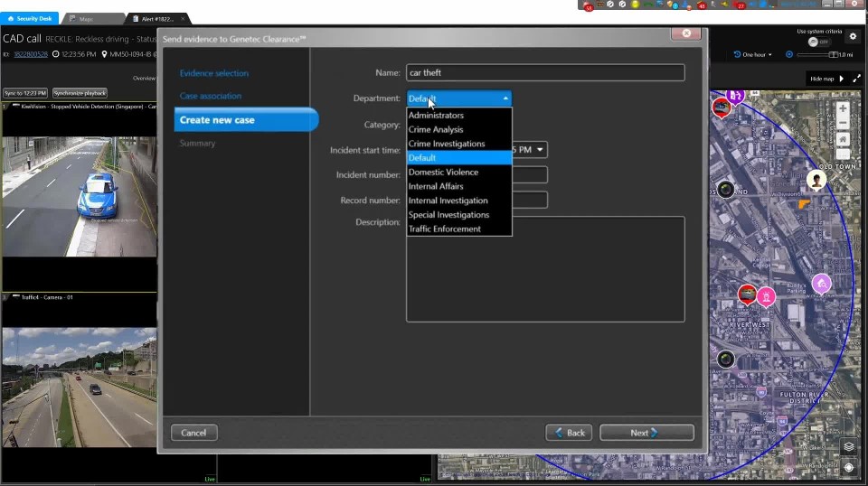Choose Special Investigations department
The width and height of the screenshot is (868, 486).
[459, 214]
